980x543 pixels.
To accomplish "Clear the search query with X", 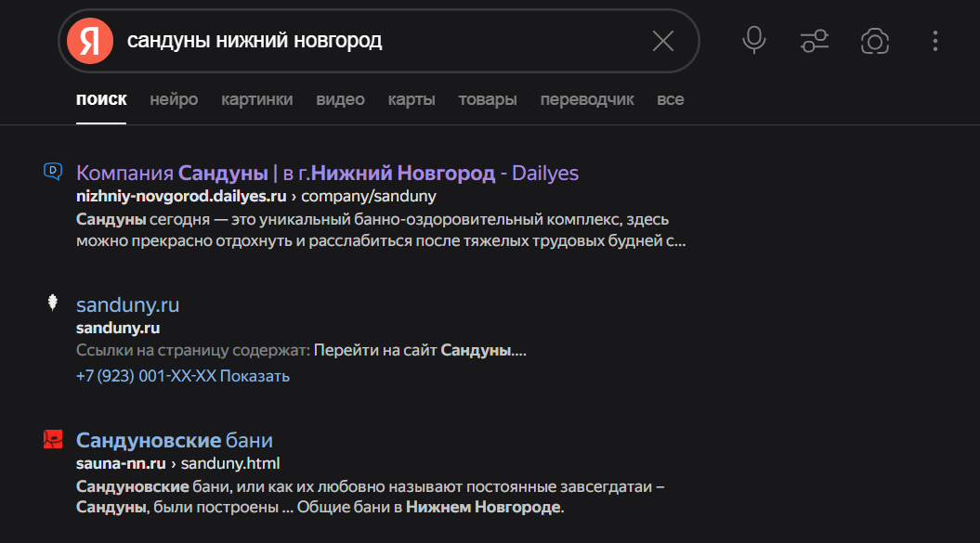I will coord(663,41).
